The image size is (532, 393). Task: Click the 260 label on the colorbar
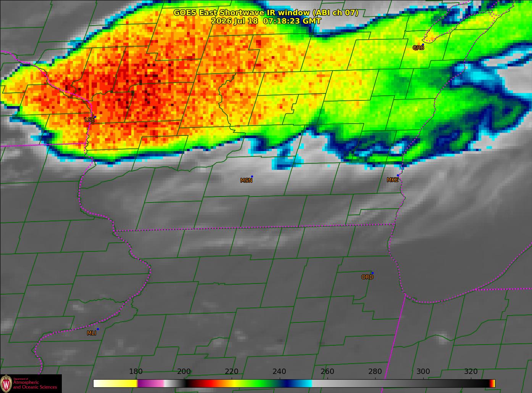tap(327, 372)
